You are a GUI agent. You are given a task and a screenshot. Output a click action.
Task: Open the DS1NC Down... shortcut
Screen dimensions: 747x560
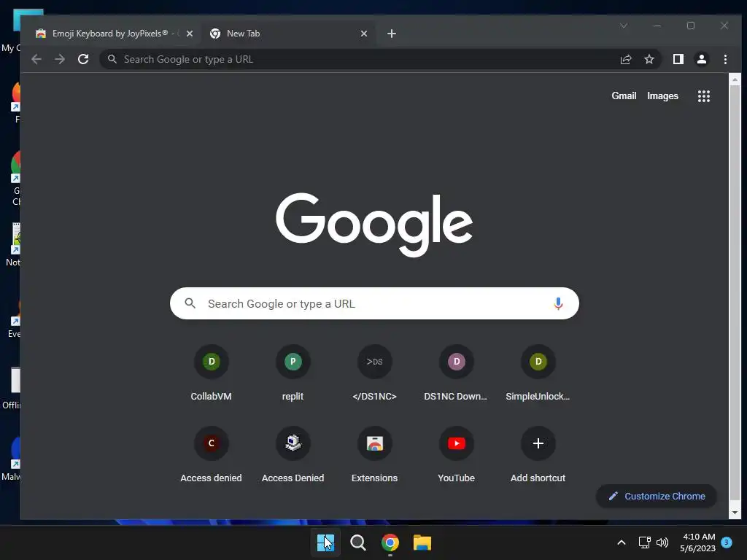[x=456, y=374]
